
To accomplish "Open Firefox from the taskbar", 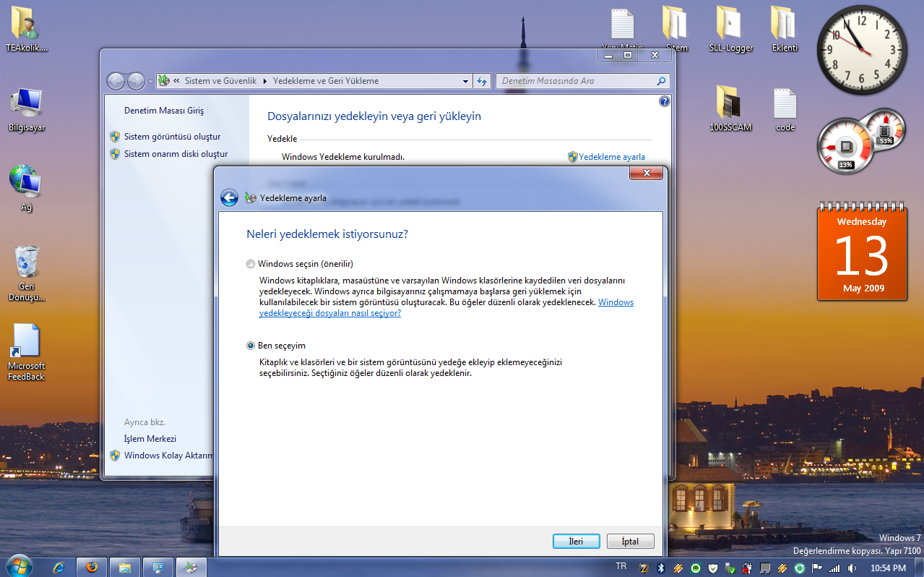I will 91,568.
